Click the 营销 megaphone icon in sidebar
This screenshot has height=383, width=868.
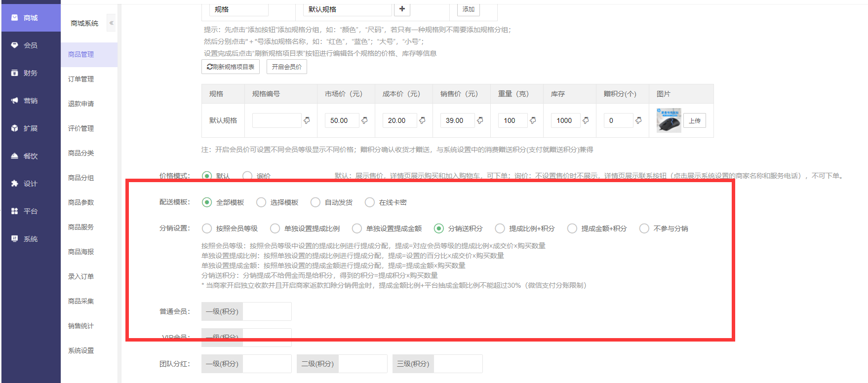tap(15, 100)
